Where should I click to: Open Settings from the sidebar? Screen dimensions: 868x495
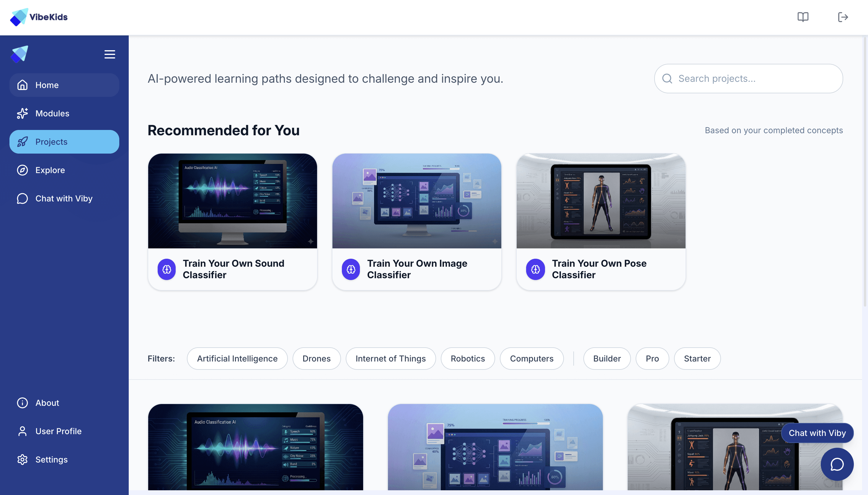click(x=51, y=459)
